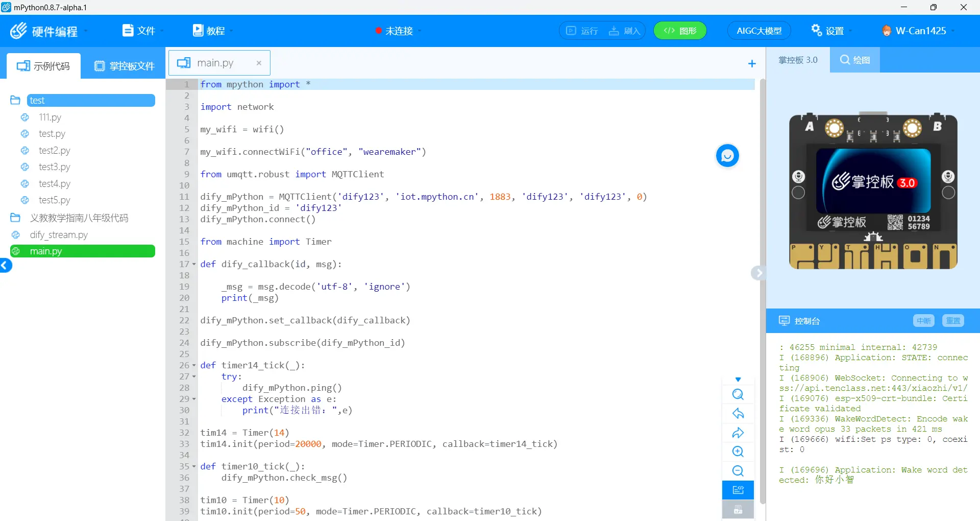Screen dimensions: 980x521
Task: Switch to 图形 graphical block mode
Action: click(x=680, y=31)
